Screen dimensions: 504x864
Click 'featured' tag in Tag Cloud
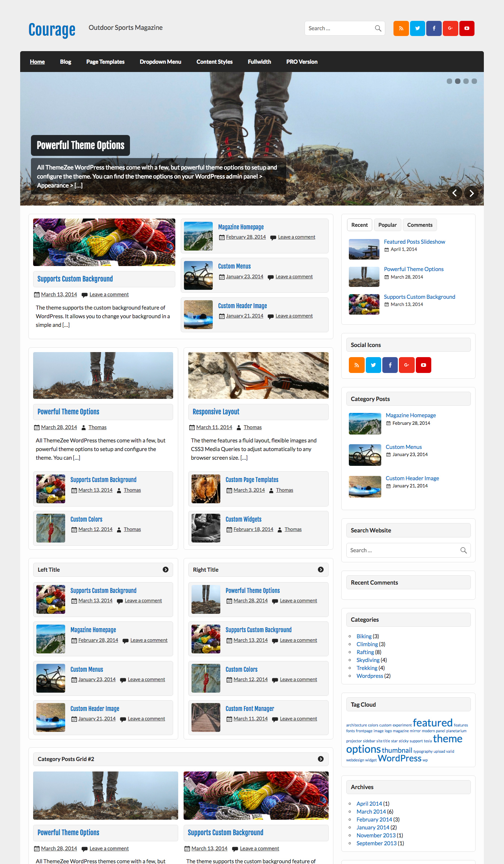tap(432, 723)
